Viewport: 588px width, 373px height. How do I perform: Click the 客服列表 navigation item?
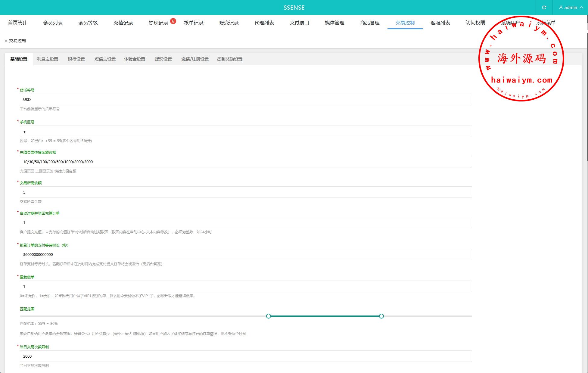pyautogui.click(x=440, y=23)
